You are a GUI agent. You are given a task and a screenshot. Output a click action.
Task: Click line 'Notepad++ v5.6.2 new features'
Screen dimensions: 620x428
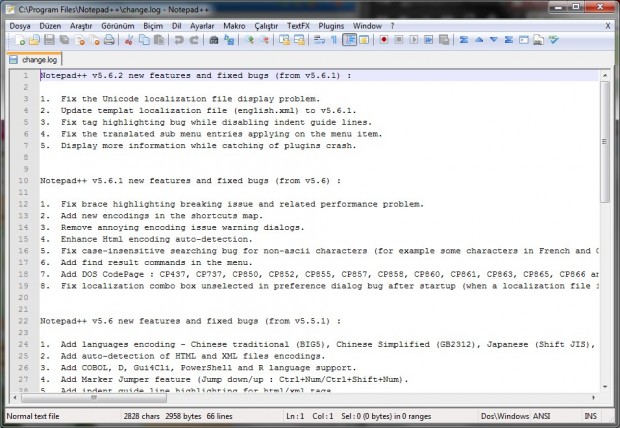[x=195, y=76]
